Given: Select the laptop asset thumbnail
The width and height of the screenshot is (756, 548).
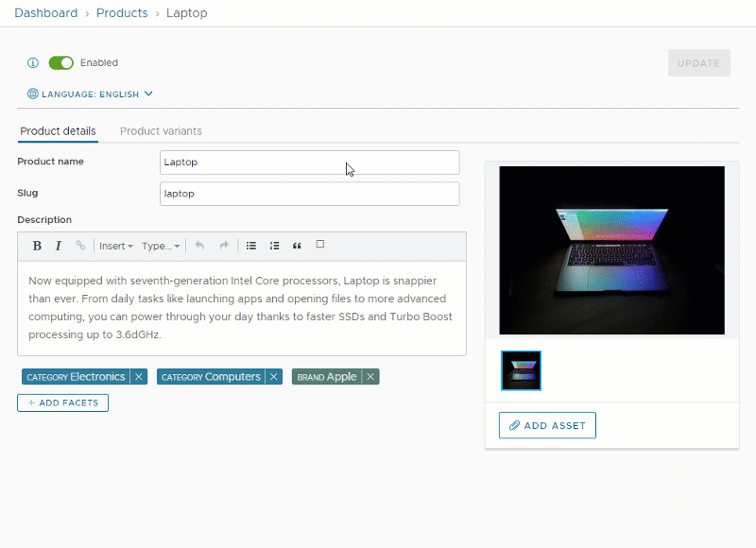Looking at the screenshot, I should pos(521,371).
